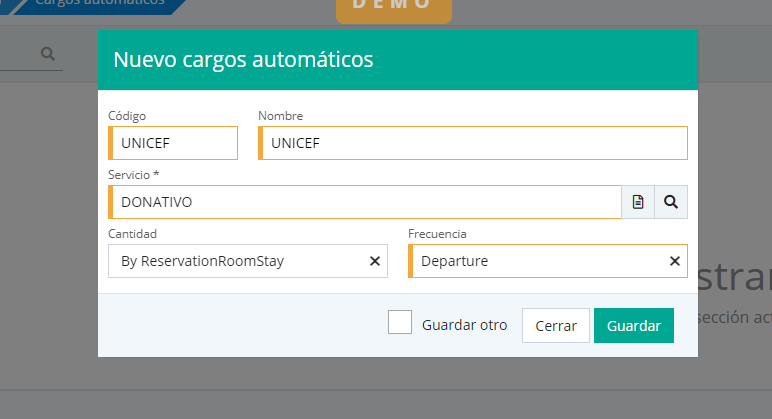Click into the Nombre text field
Viewport: 772px width, 419px height.
[475, 143]
